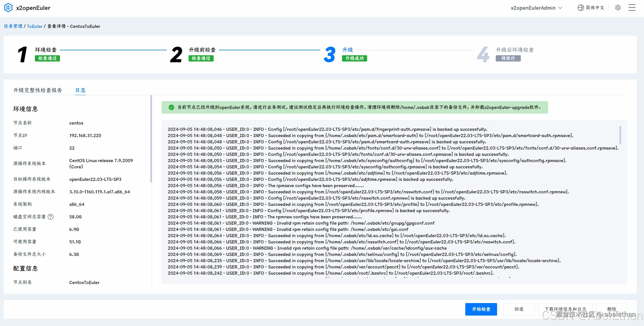Screen dimensions: 644x326
Task: Open ToEuler breadcrumb link
Action: click(34, 26)
